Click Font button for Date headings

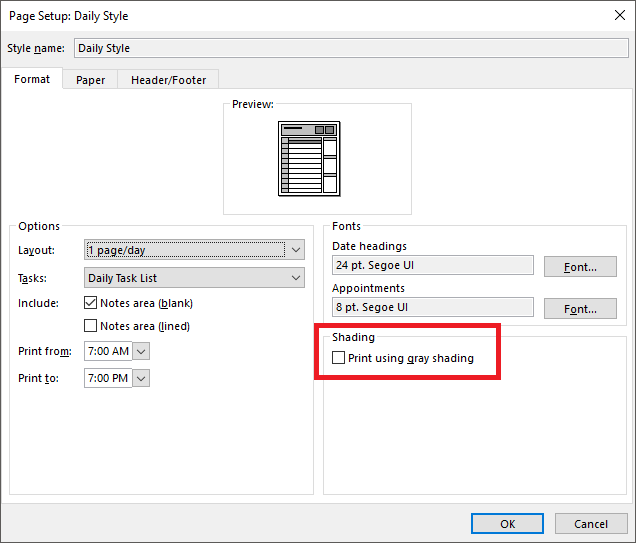(580, 267)
